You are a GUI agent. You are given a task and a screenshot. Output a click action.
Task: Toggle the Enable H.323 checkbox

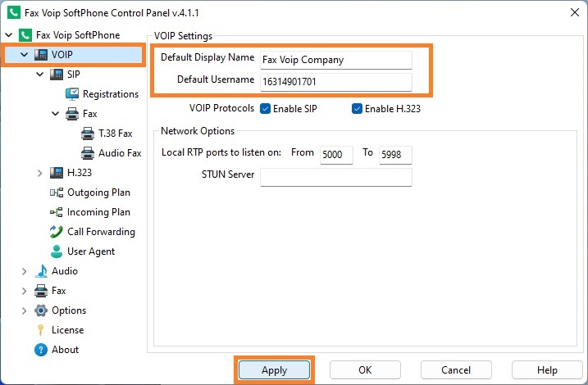click(357, 109)
